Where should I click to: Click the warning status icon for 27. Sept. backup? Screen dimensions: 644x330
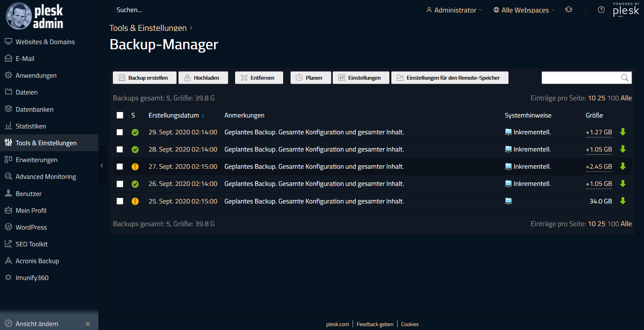click(x=135, y=167)
